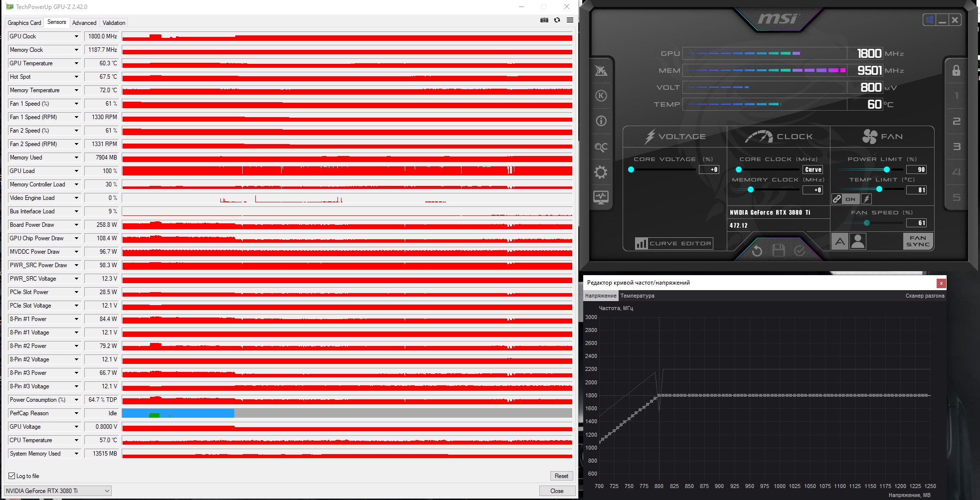Apply Afterburner settings with checkmark
The image size is (980, 500).
click(800, 250)
